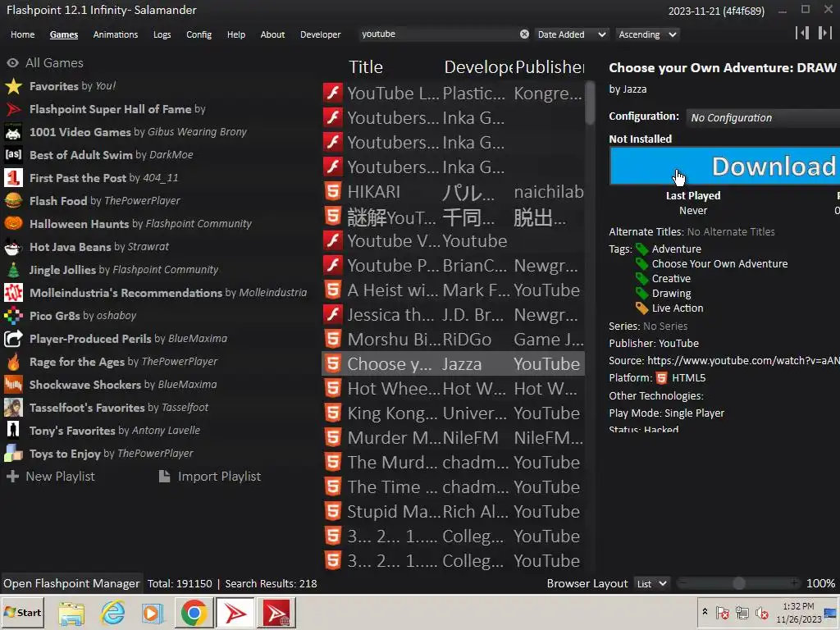
Task: Open Tasselfoot's Favorites avatar icon
Action: [13, 408]
